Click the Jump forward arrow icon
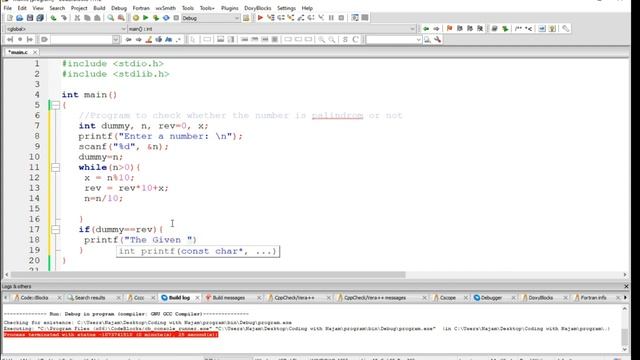 click(436, 29)
